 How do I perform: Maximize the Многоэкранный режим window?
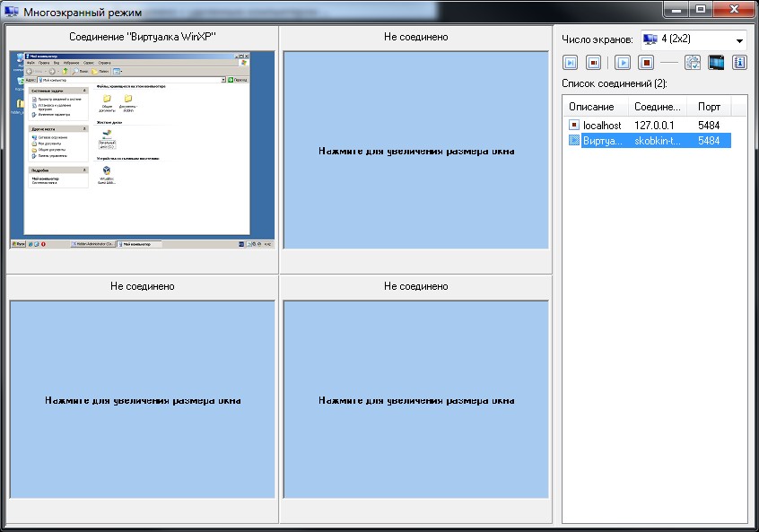pos(701,10)
